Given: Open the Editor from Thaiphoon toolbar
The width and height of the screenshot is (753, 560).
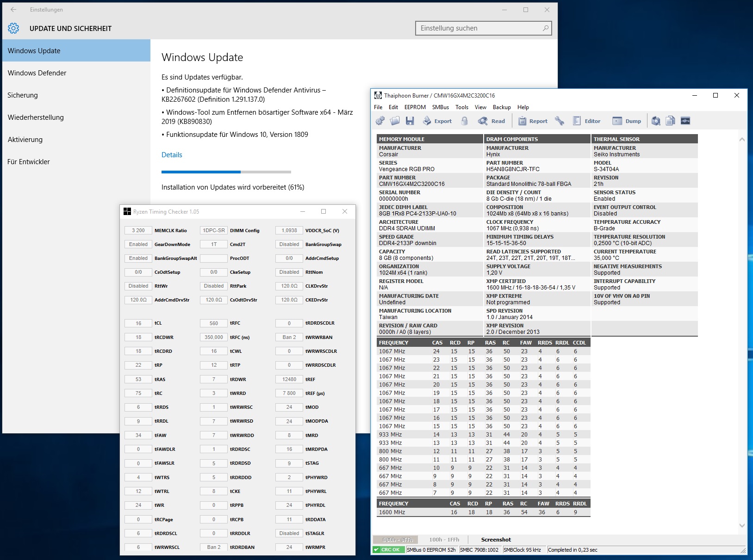Looking at the screenshot, I should tap(586, 121).
